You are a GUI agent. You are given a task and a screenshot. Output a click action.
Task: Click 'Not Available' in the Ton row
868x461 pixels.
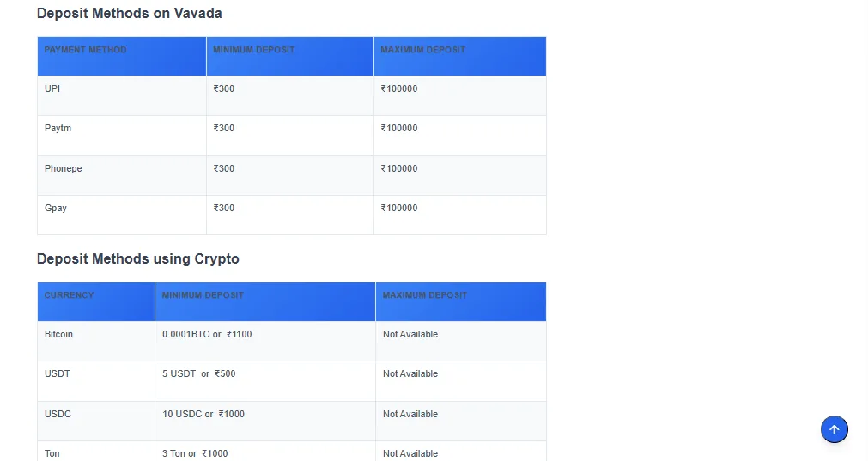point(461,451)
